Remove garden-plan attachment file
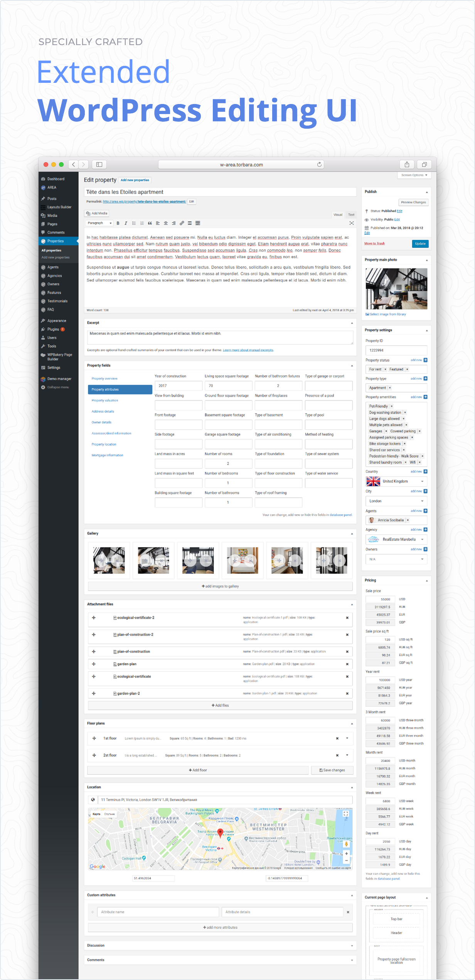The width and height of the screenshot is (475, 980). click(347, 664)
